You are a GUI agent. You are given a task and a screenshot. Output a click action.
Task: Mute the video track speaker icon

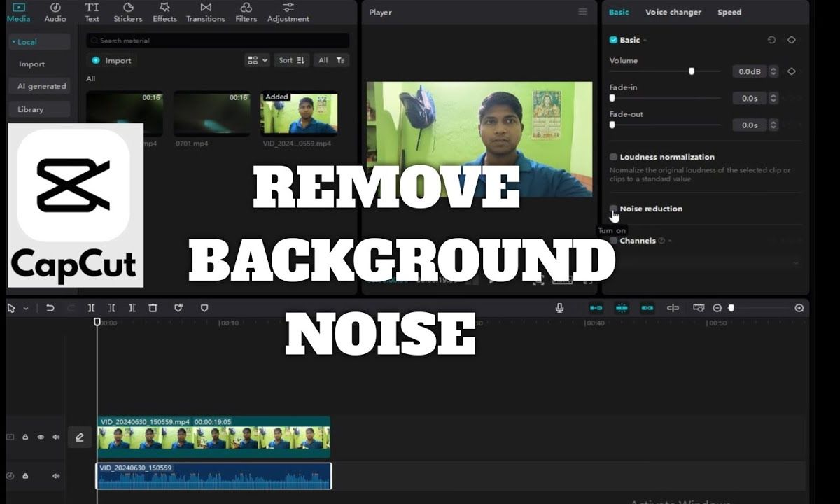[x=56, y=437]
